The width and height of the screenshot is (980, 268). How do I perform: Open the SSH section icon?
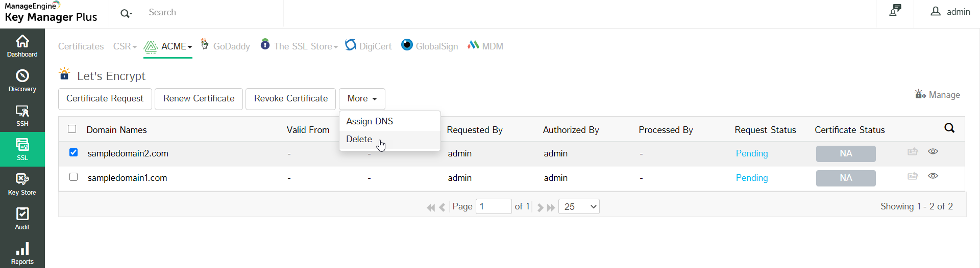(x=22, y=115)
